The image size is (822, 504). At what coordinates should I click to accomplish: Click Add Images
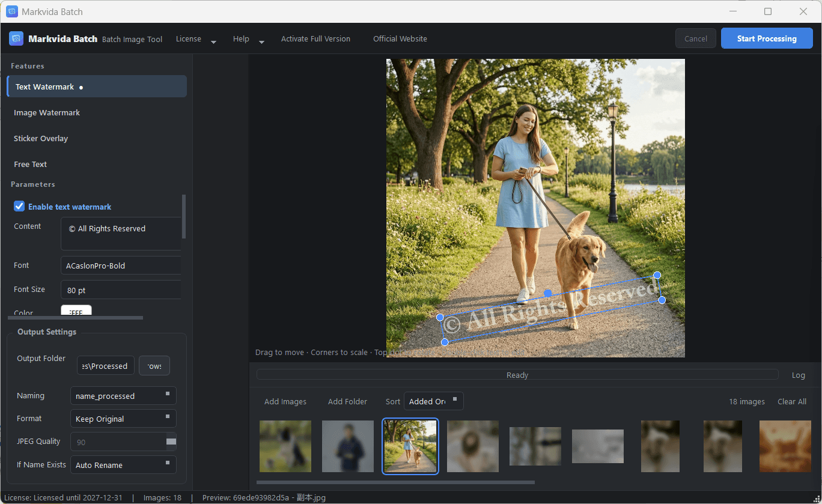[285, 401]
